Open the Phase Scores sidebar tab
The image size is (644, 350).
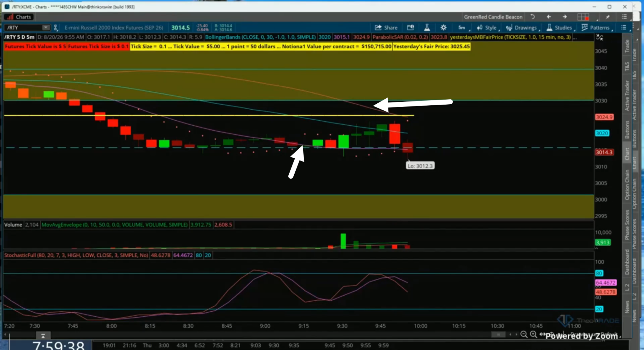[x=627, y=225]
